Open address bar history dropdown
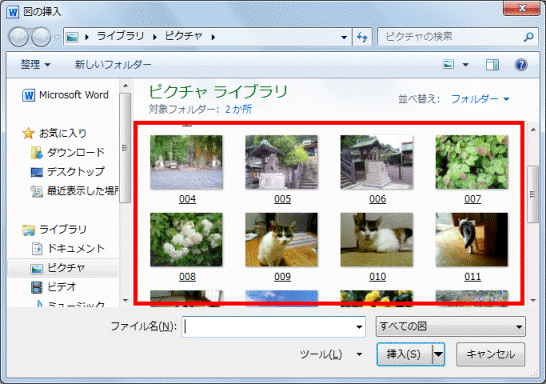 (344, 37)
